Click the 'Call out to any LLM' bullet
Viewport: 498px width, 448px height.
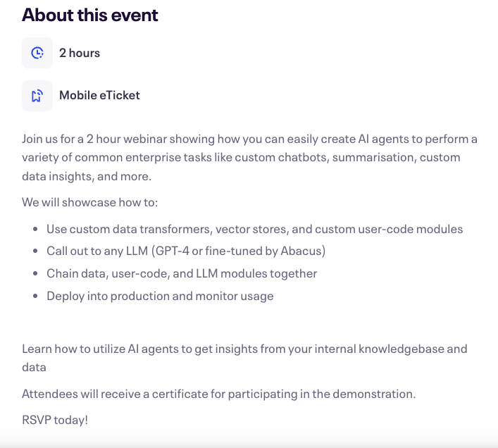[x=186, y=251]
